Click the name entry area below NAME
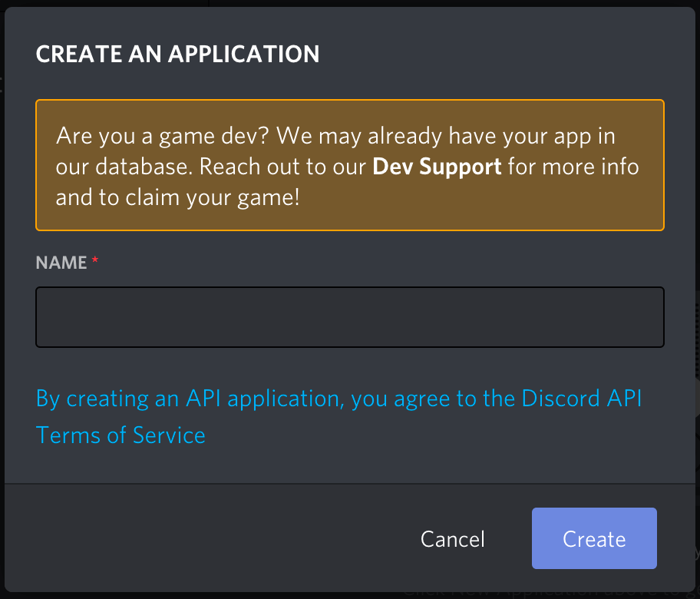This screenshot has width=700, height=599. pyautogui.click(x=349, y=316)
